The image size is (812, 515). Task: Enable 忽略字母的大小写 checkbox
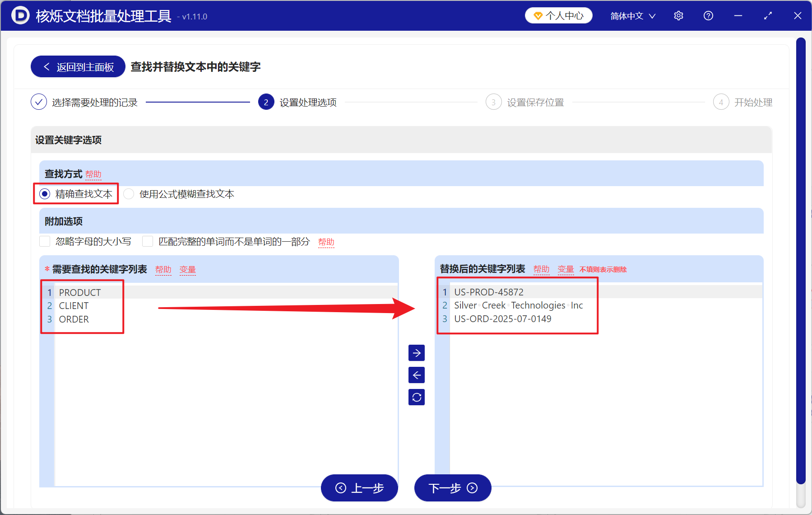tap(45, 241)
